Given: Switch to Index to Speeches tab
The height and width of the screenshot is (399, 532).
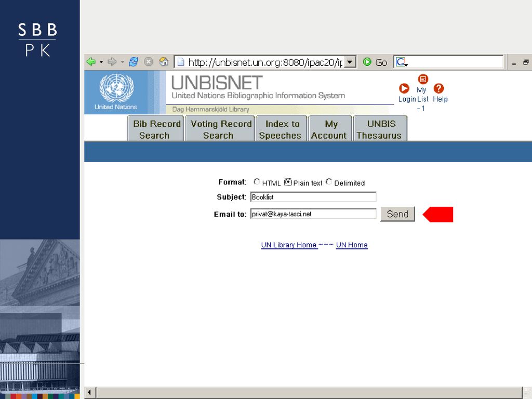Looking at the screenshot, I should pos(281,129).
